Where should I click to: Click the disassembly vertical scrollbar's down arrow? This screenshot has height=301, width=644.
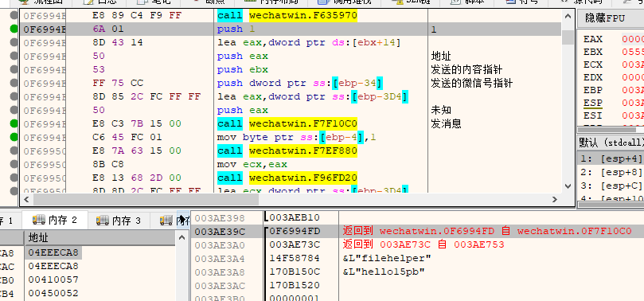[x=568, y=186]
